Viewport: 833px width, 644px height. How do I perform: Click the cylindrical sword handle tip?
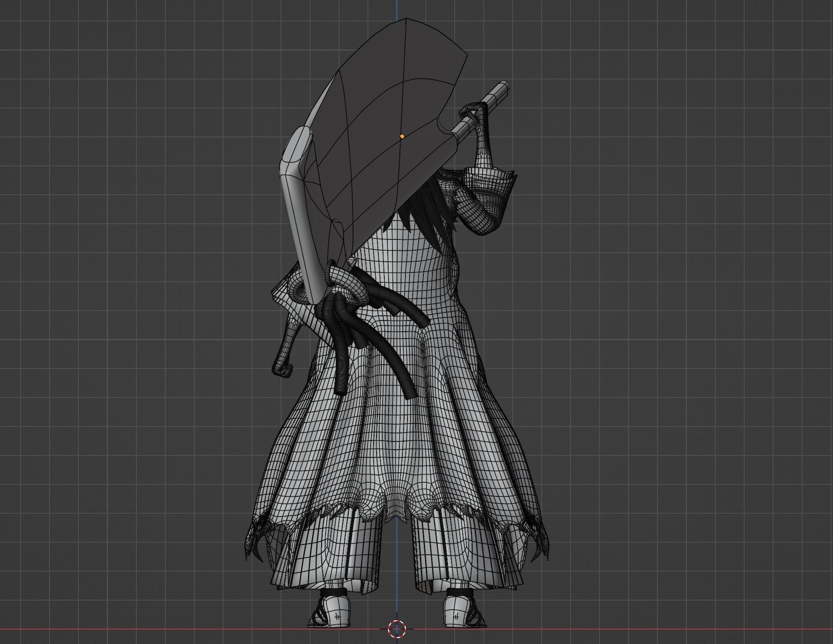502,89
